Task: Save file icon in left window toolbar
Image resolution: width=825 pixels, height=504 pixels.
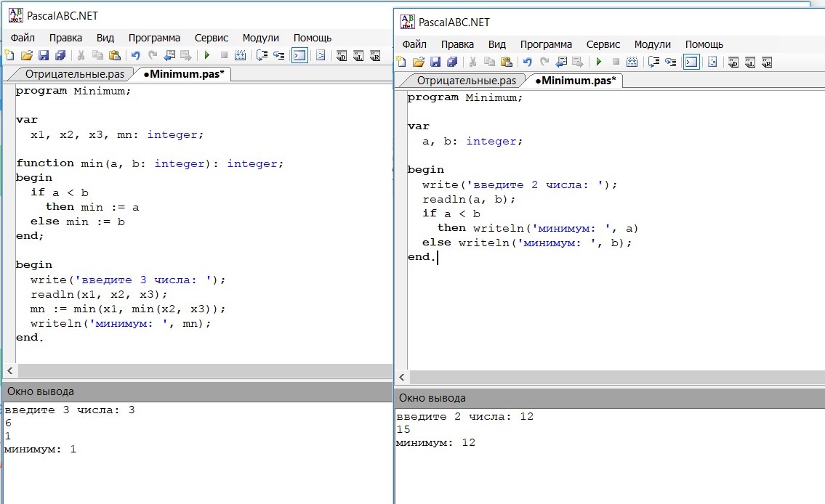Action: point(44,55)
